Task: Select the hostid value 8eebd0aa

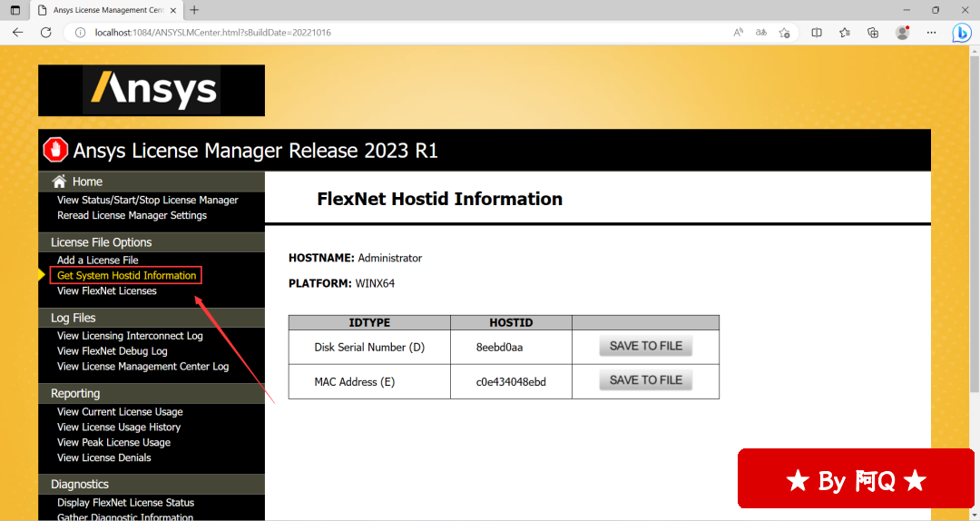Action: coord(499,347)
